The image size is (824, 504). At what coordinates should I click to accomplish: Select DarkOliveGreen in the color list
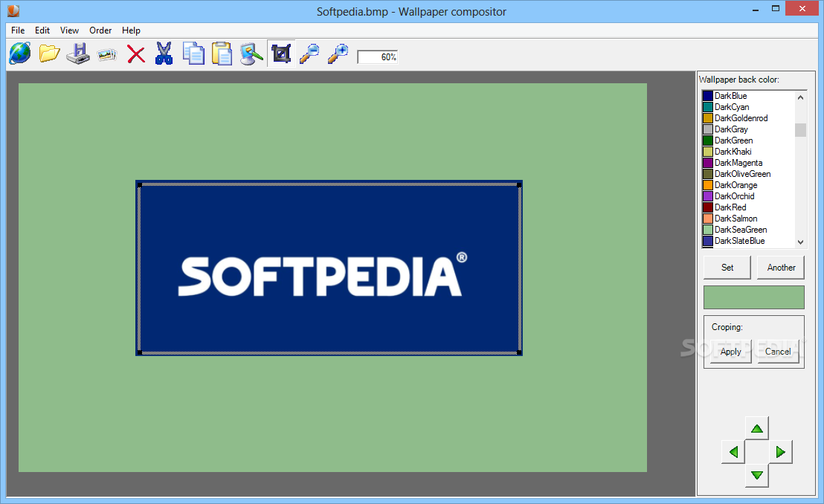[748, 174]
